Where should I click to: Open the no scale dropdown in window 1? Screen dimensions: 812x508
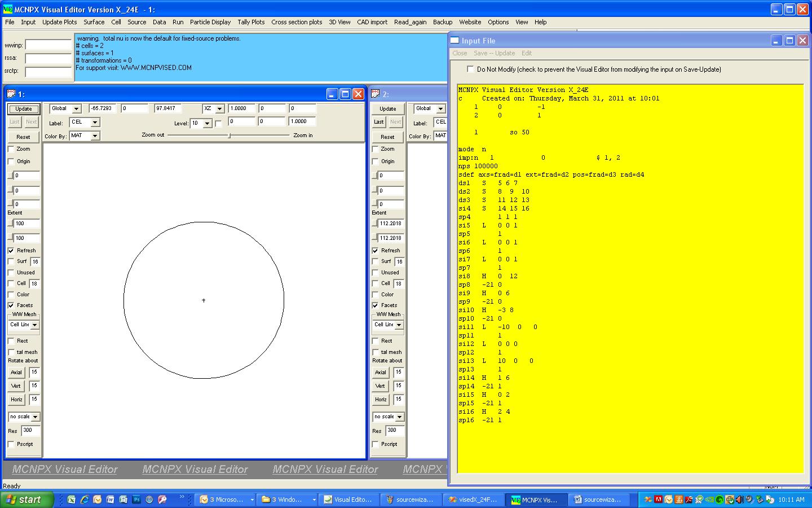click(x=35, y=417)
